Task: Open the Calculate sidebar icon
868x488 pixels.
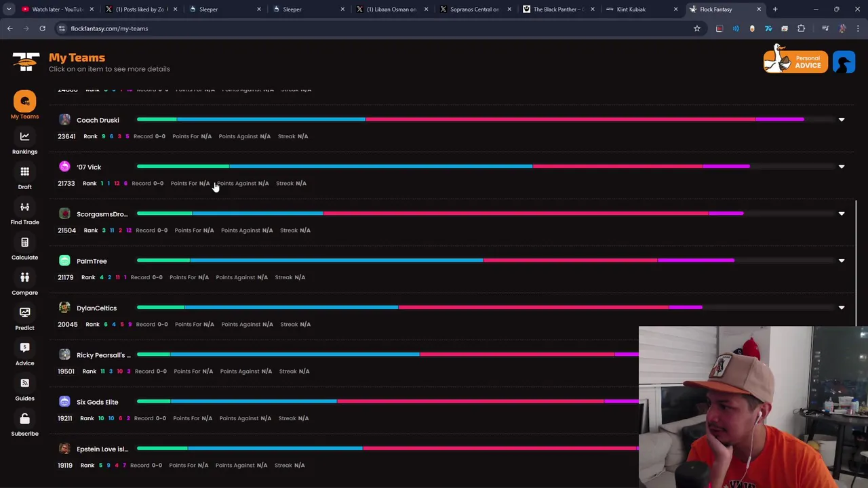Action: (x=24, y=243)
